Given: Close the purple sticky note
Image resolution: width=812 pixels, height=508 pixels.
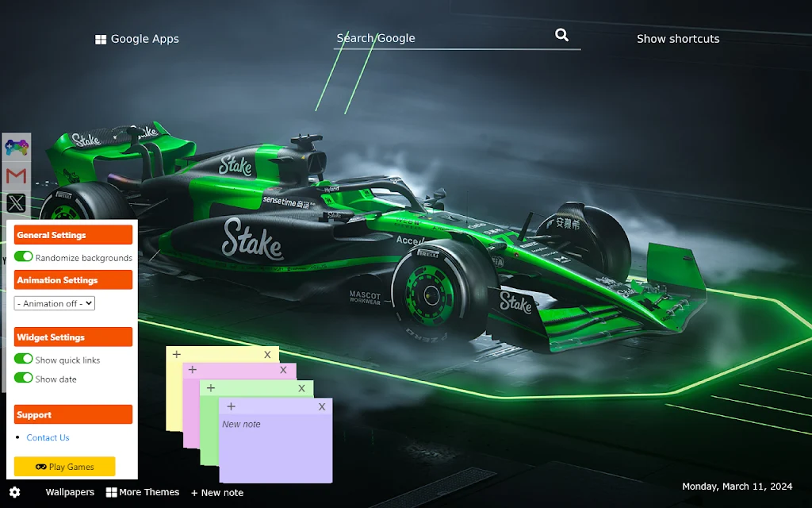Looking at the screenshot, I should tap(322, 407).
